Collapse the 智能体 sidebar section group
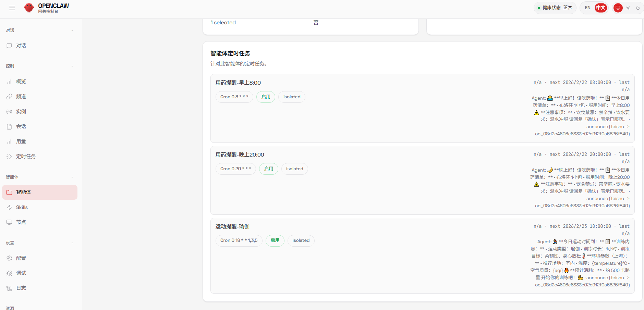Screen dimensions: 644x310 pyautogui.click(x=72, y=177)
